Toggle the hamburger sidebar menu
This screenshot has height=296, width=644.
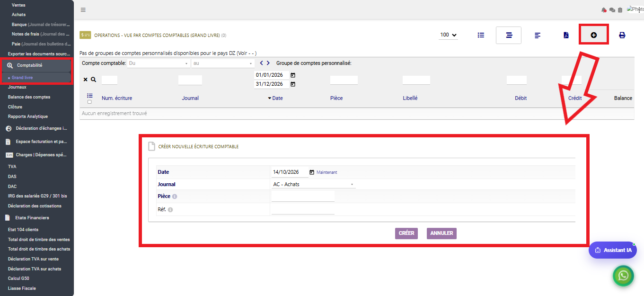83,10
